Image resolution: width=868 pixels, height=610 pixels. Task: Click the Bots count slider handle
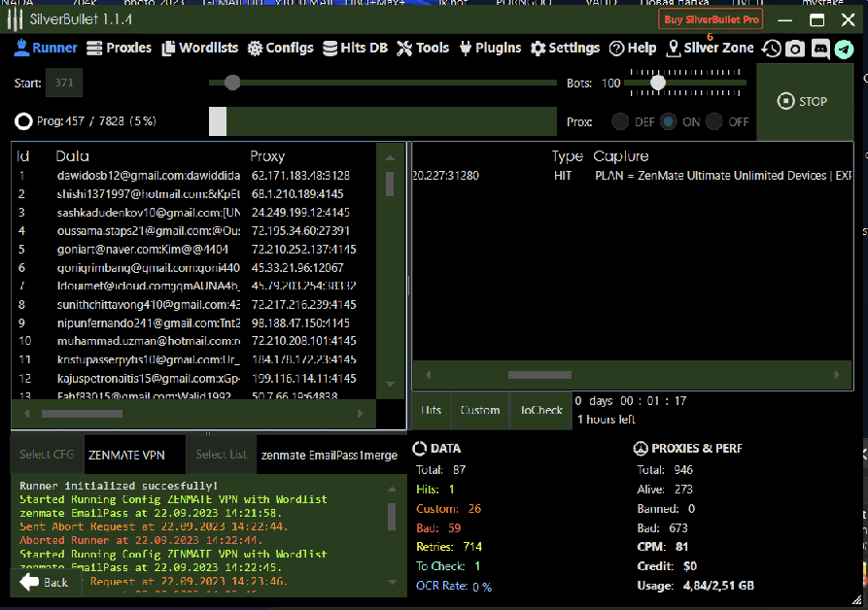click(658, 84)
